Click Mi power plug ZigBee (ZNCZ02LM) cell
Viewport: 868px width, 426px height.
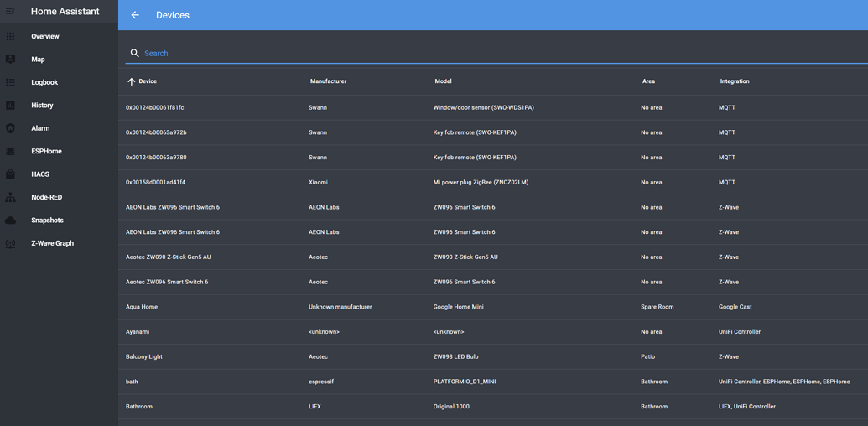tap(481, 183)
